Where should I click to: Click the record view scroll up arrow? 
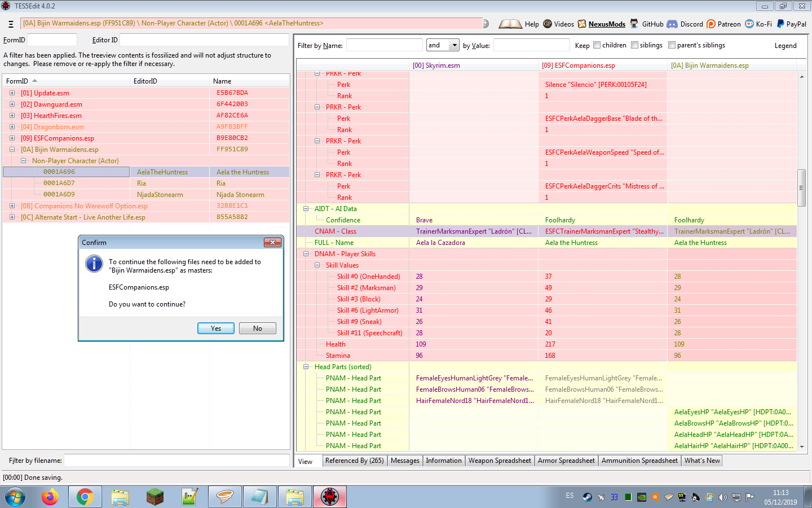coord(801,77)
